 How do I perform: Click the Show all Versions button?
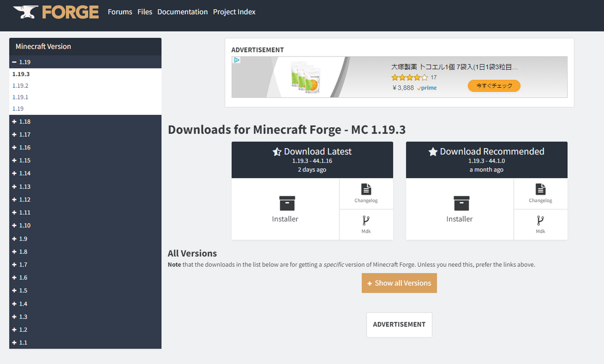click(399, 283)
